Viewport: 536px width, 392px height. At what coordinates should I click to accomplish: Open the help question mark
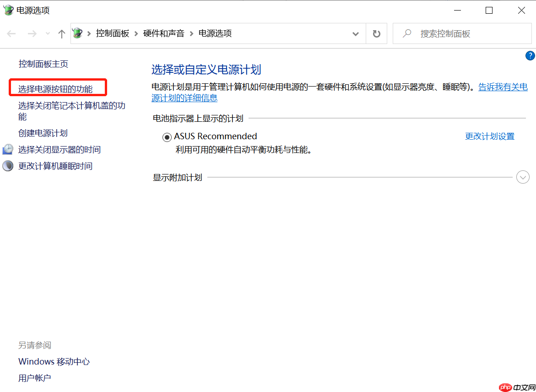pyautogui.click(x=530, y=55)
